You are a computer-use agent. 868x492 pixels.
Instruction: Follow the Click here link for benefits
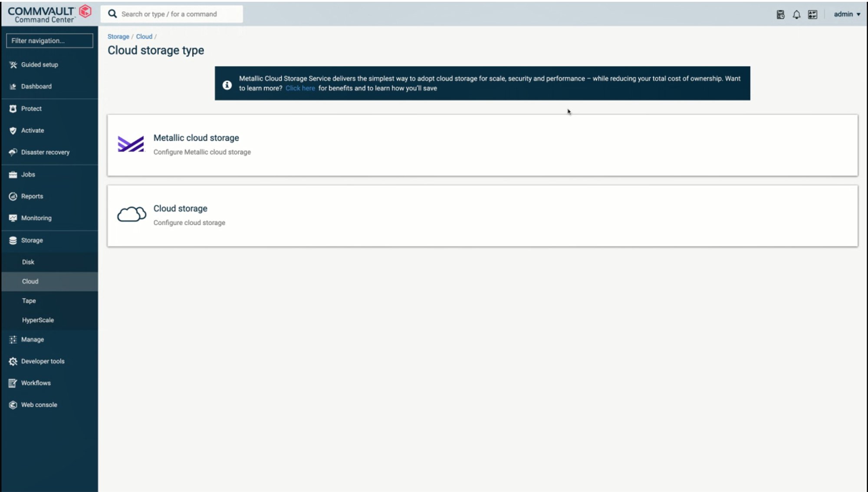click(x=300, y=88)
